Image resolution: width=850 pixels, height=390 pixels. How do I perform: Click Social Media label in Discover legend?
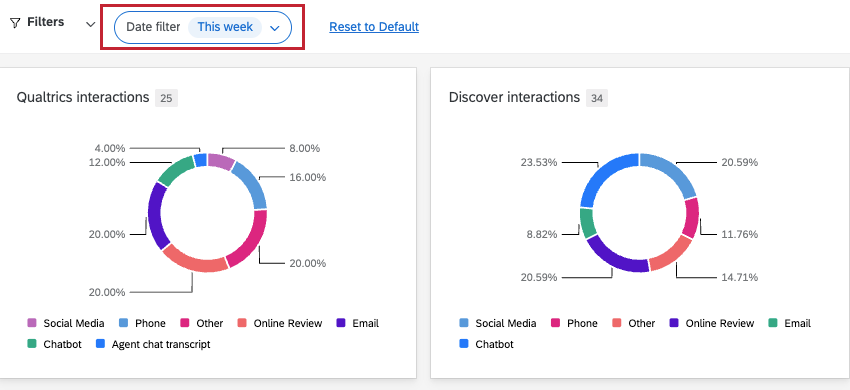(x=506, y=323)
